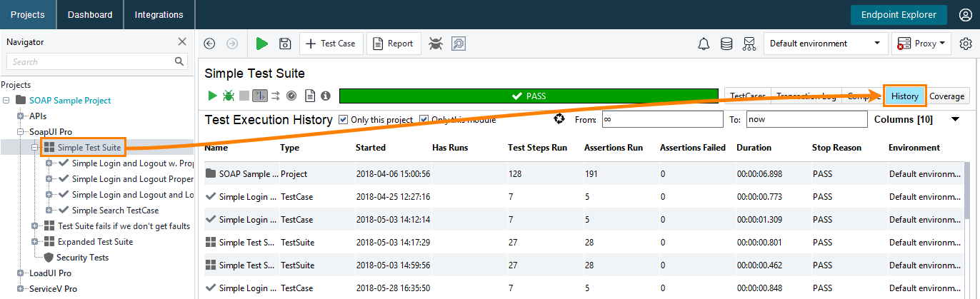Close the Navigator panel

(x=182, y=41)
